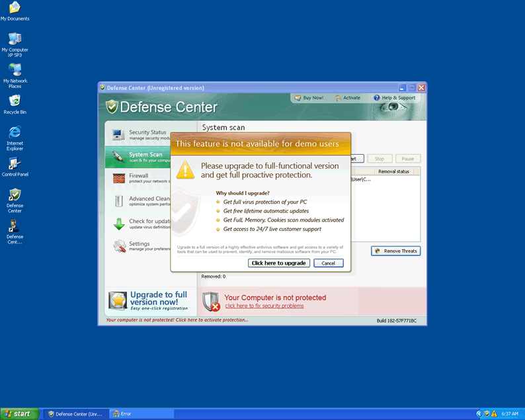This screenshot has width=525, height=420.
Task: Click the Firewall brick wall icon
Action: (119, 179)
